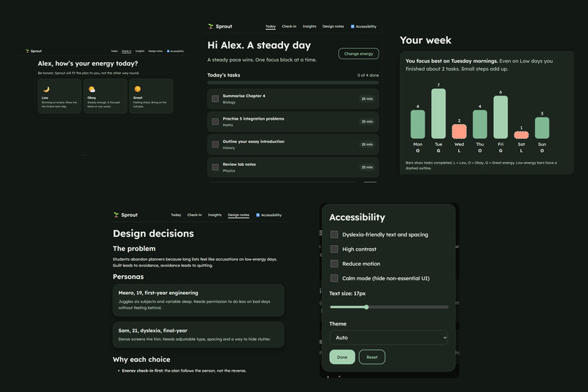Select Today tab on the Design decisions screen
Screen dimensions: 588x392
pyautogui.click(x=176, y=215)
